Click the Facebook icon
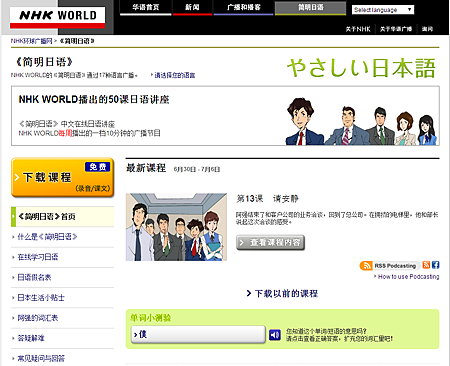 click(435, 265)
